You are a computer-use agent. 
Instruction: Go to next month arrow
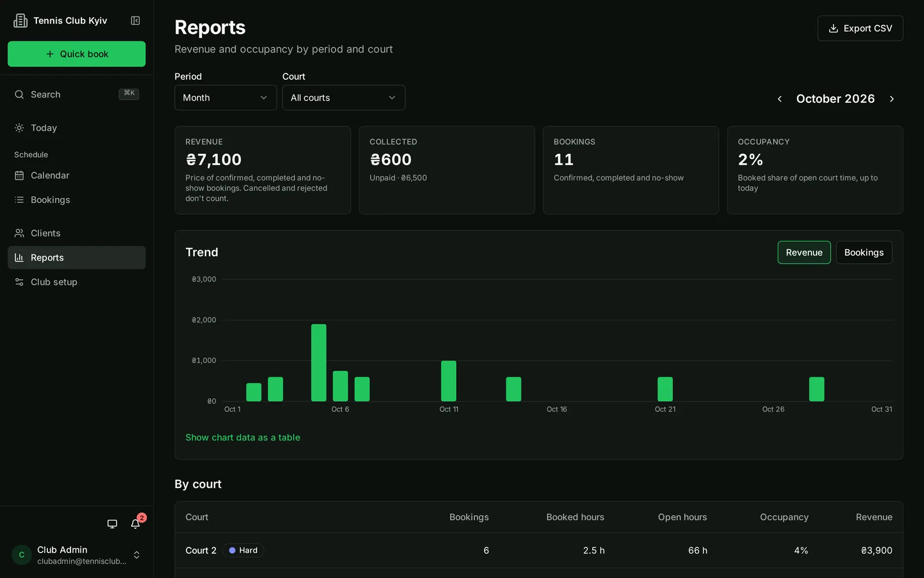(892, 99)
